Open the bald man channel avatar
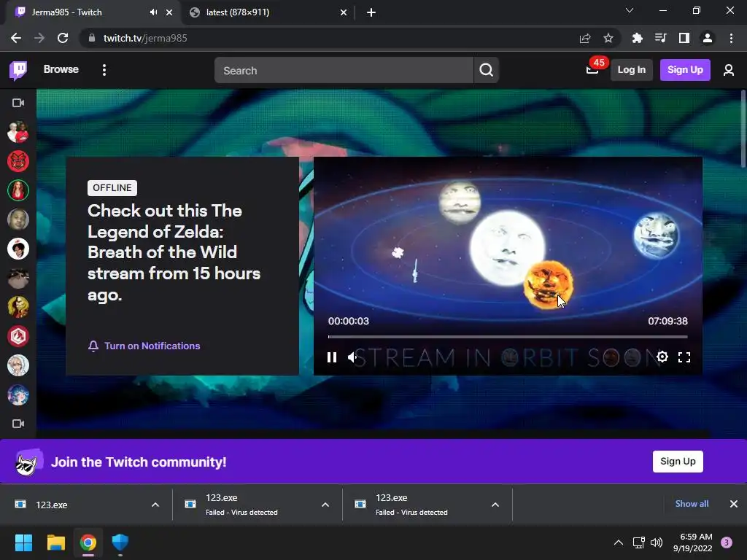The height and width of the screenshot is (560, 747). [x=18, y=219]
